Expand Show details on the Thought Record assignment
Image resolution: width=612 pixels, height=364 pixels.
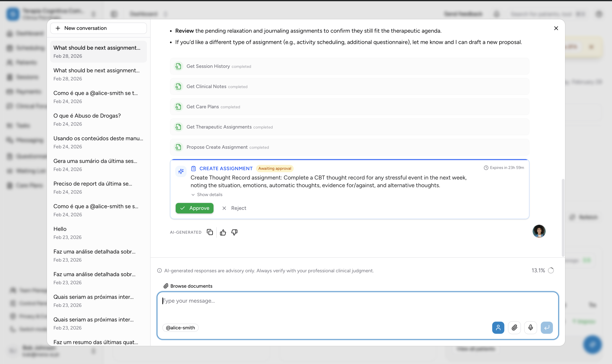click(207, 195)
